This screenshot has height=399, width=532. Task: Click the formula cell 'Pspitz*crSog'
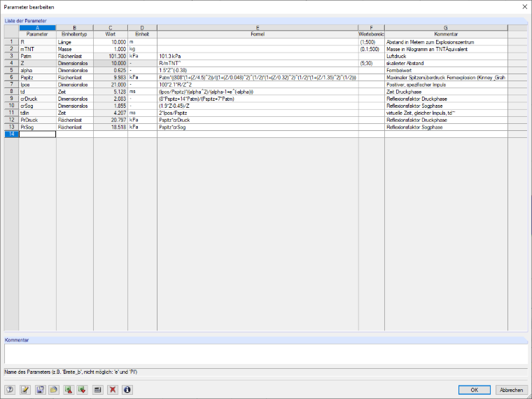[x=258, y=127]
